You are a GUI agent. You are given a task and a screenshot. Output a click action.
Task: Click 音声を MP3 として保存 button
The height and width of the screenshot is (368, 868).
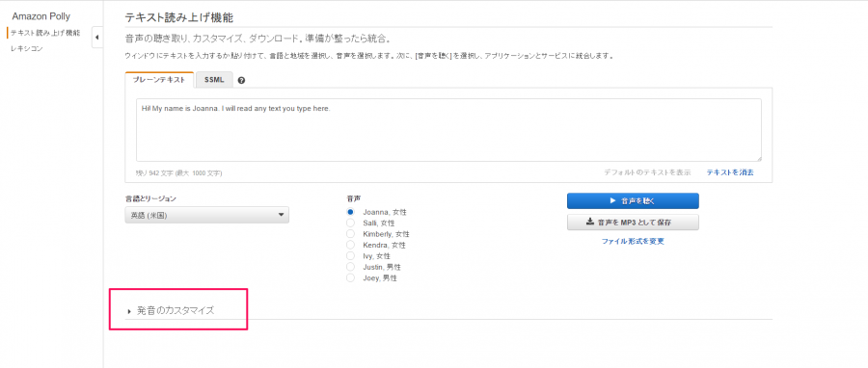633,223
